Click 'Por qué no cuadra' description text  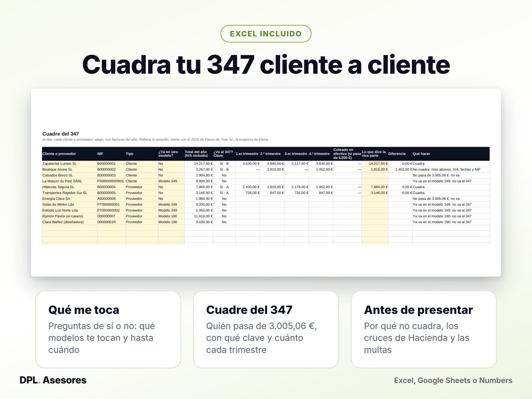coord(417,338)
